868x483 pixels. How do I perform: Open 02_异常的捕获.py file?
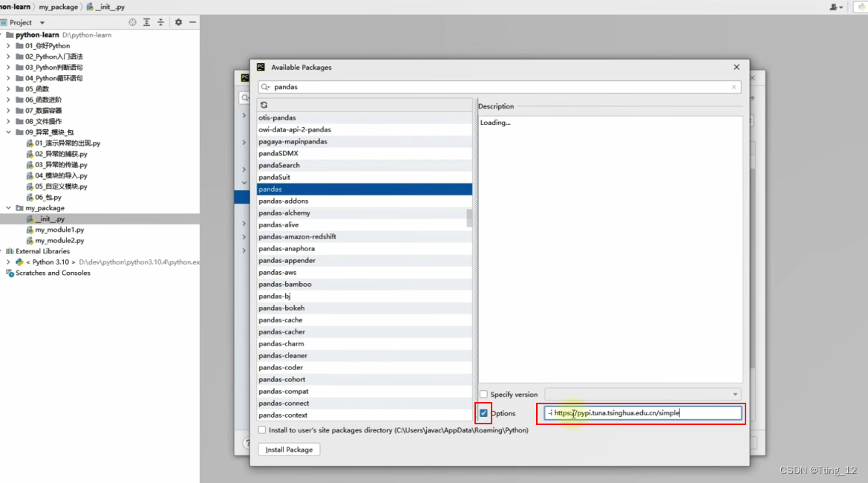point(61,154)
